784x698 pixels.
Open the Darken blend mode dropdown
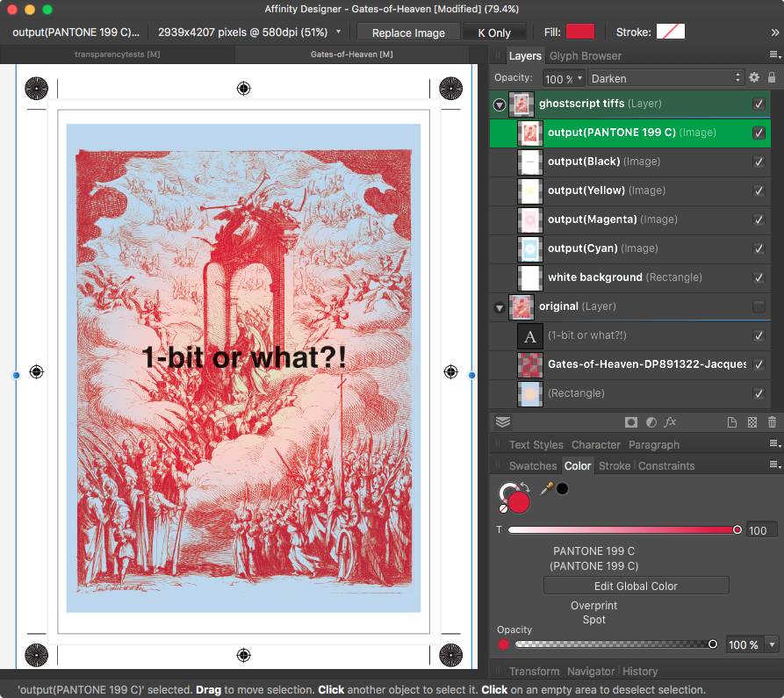click(x=666, y=78)
